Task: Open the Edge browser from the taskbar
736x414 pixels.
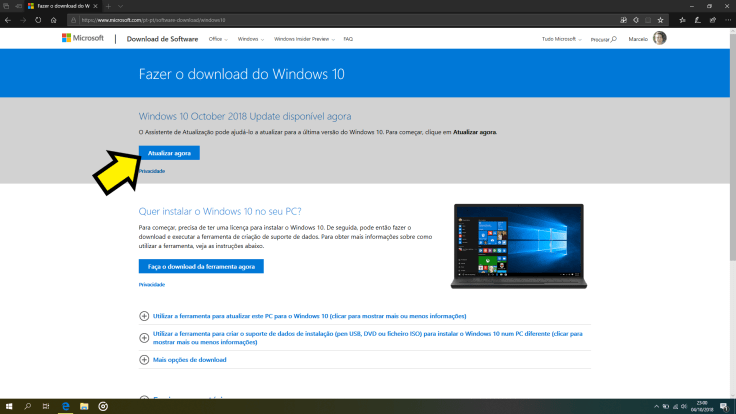Action: (x=65, y=407)
